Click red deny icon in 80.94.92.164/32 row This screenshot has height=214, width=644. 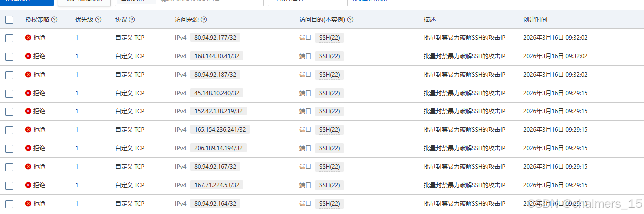tap(28, 204)
